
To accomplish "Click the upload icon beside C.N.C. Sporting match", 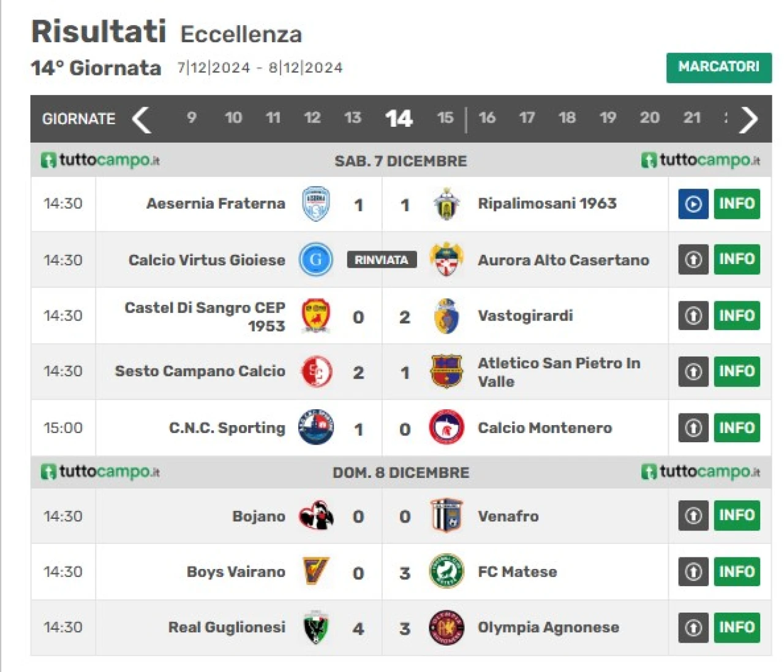I will pos(693,428).
